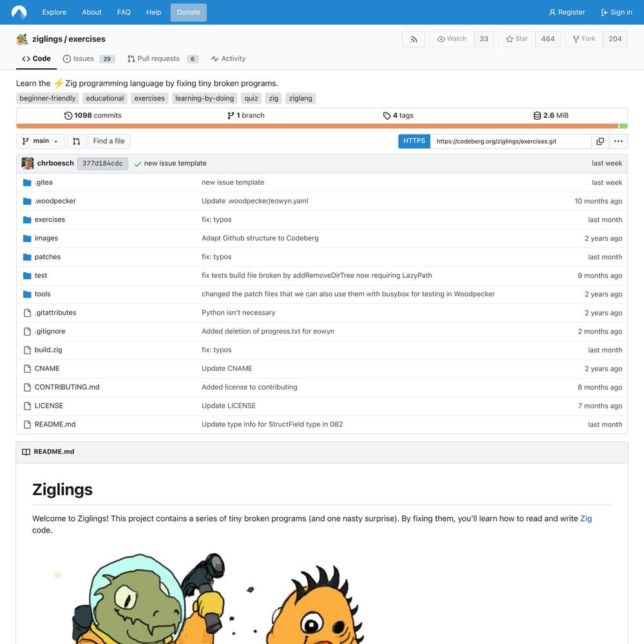Click chrboesch's avatar image
Image resolution: width=644 pixels, height=644 pixels.
point(28,163)
